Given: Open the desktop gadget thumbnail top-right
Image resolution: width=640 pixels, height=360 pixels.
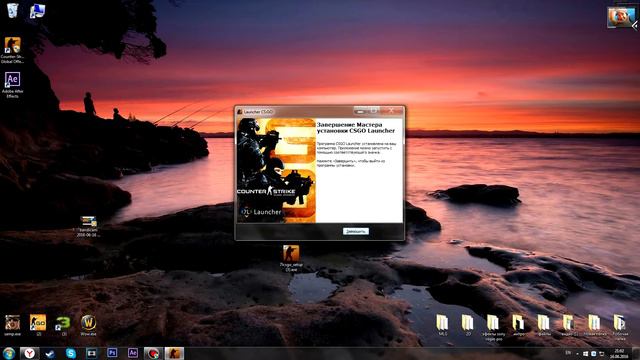Looking at the screenshot, I should tap(620, 18).
